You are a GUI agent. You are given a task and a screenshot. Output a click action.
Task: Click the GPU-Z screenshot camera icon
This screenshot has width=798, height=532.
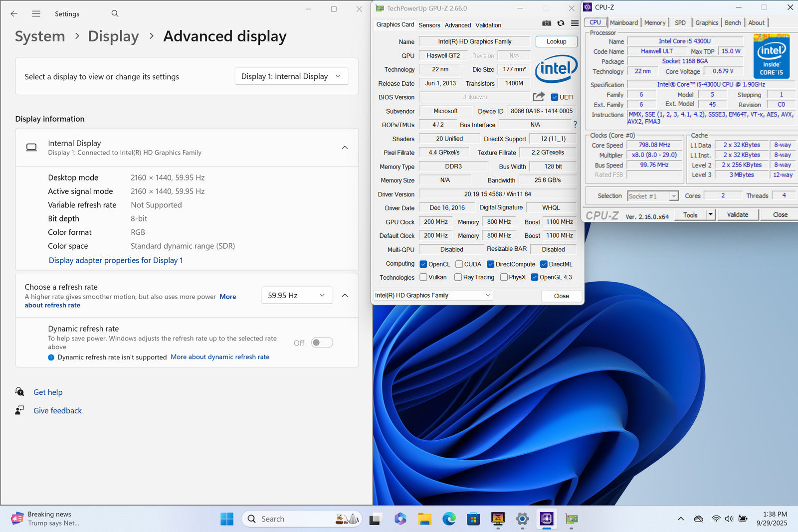(547, 23)
